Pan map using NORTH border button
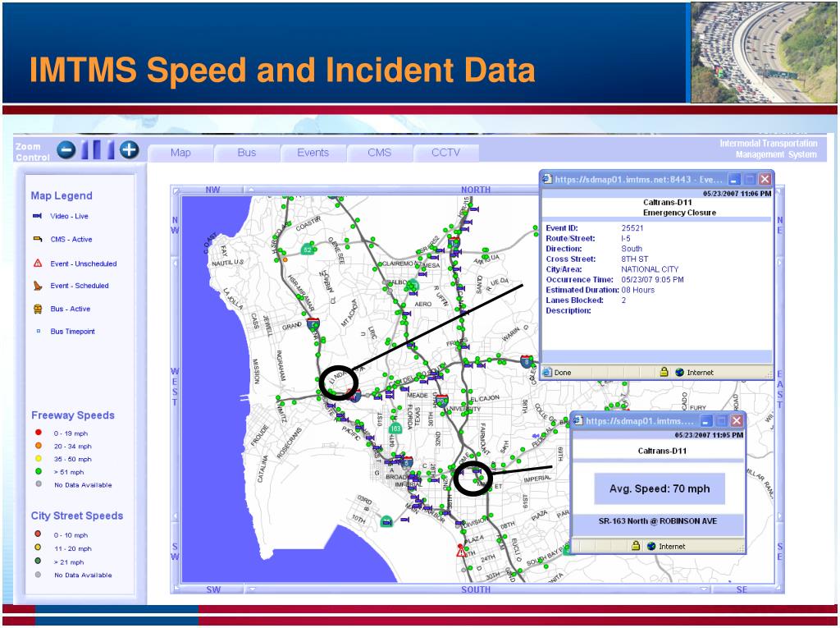The image size is (840, 628). pos(475,190)
